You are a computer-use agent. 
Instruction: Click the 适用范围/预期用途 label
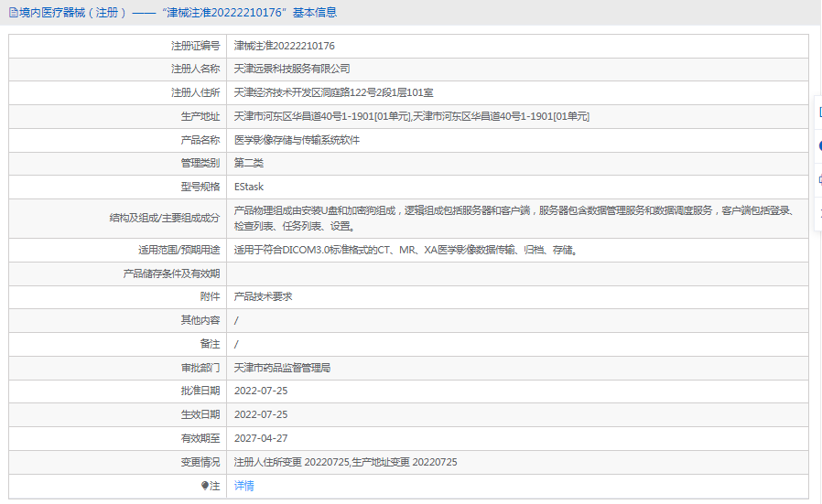(179, 250)
